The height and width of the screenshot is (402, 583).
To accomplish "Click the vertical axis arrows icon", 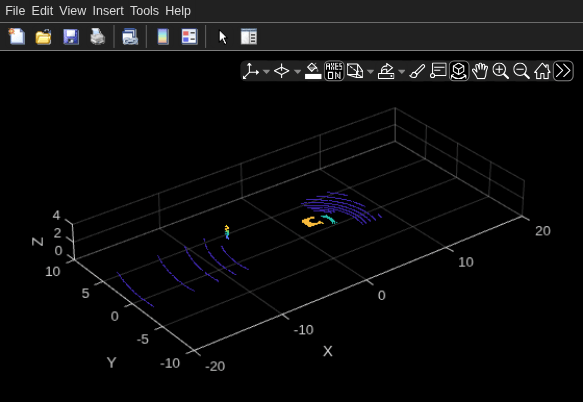I will click(x=251, y=71).
